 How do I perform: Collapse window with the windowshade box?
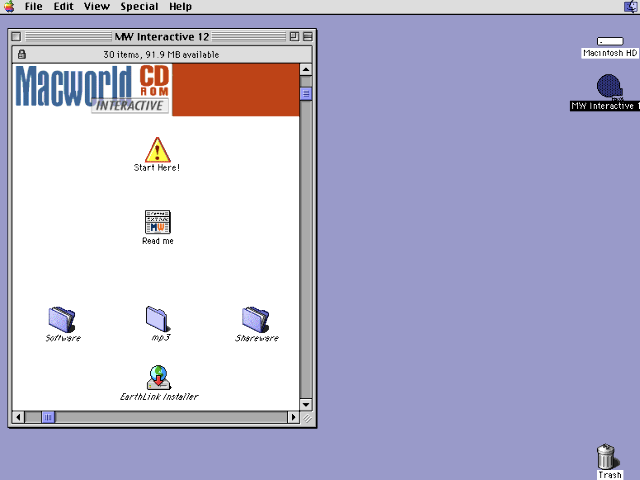click(307, 37)
